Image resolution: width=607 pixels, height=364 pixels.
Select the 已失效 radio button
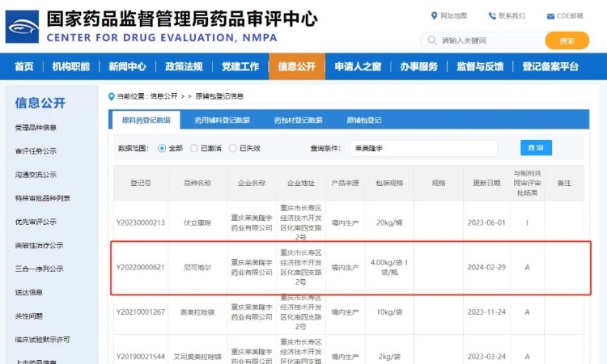point(233,148)
